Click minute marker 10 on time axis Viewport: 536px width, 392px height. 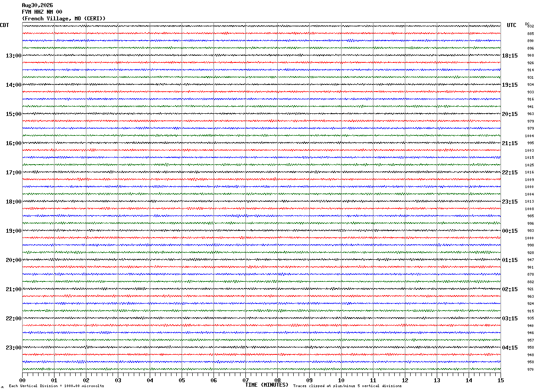click(341, 380)
